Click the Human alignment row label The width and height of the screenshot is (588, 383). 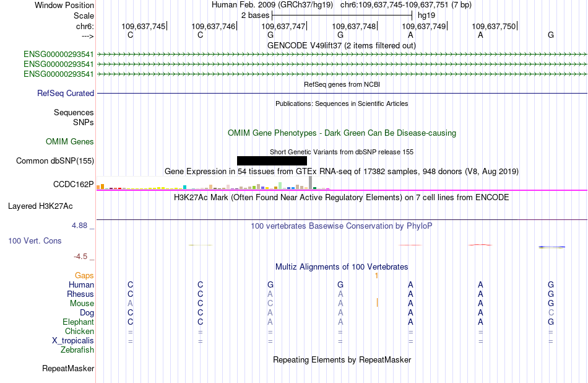click(x=81, y=284)
